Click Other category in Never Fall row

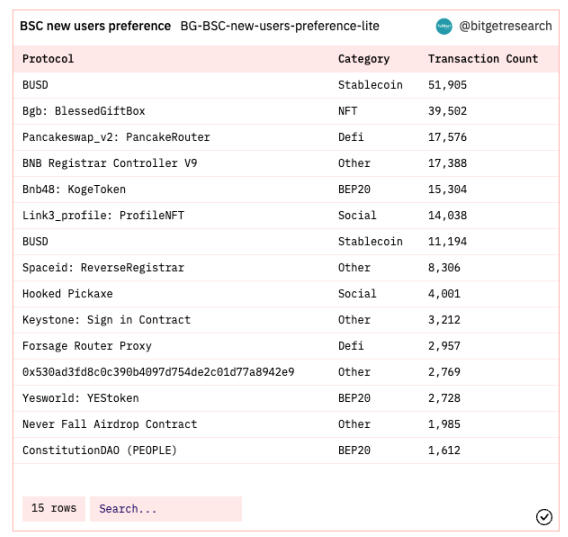(x=354, y=424)
